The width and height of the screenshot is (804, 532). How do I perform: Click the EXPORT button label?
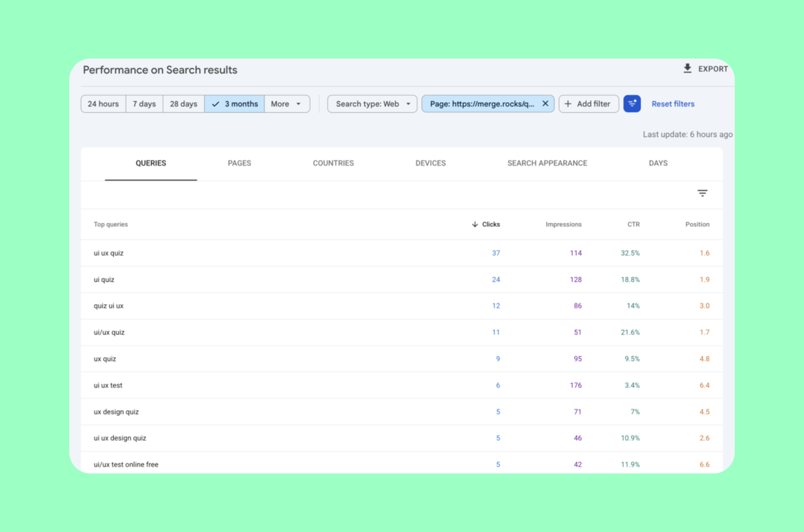[713, 69]
